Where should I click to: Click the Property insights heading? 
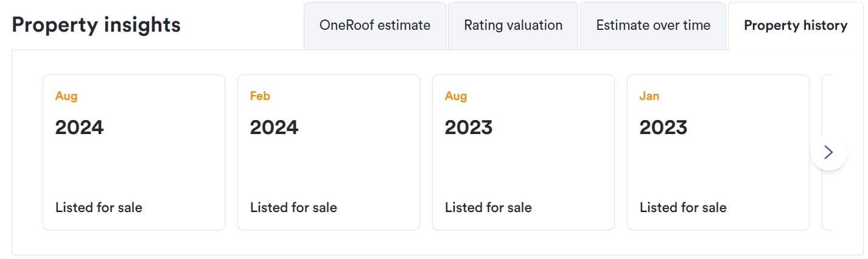[96, 25]
